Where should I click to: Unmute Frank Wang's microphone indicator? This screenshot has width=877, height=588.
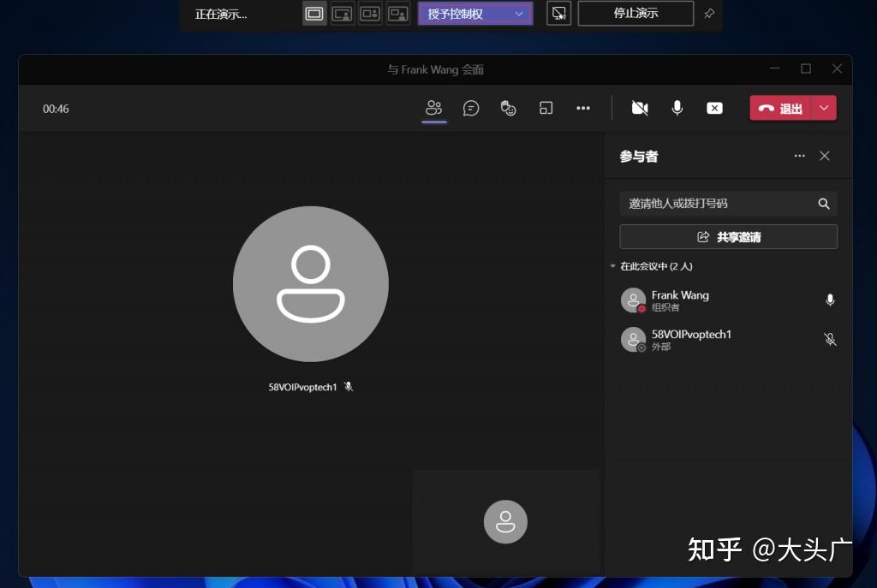(829, 300)
